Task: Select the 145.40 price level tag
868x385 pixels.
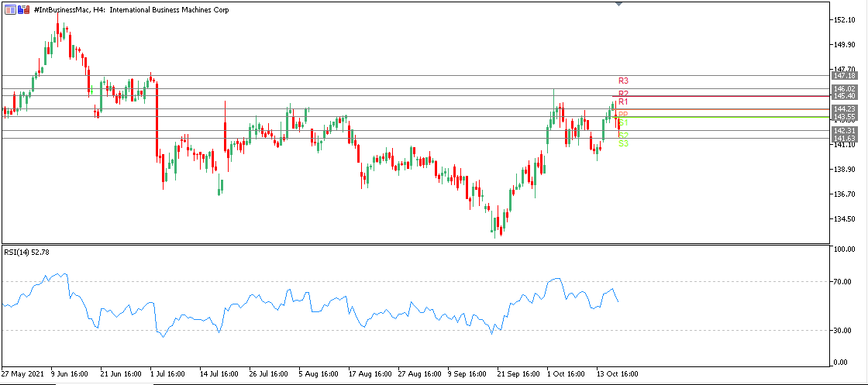Action: (843, 96)
